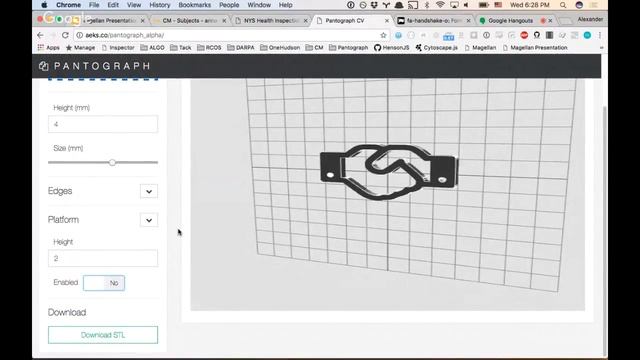The width and height of the screenshot is (640, 360).
Task: Click the Dropbox menu bar icon
Action: tap(374, 5)
